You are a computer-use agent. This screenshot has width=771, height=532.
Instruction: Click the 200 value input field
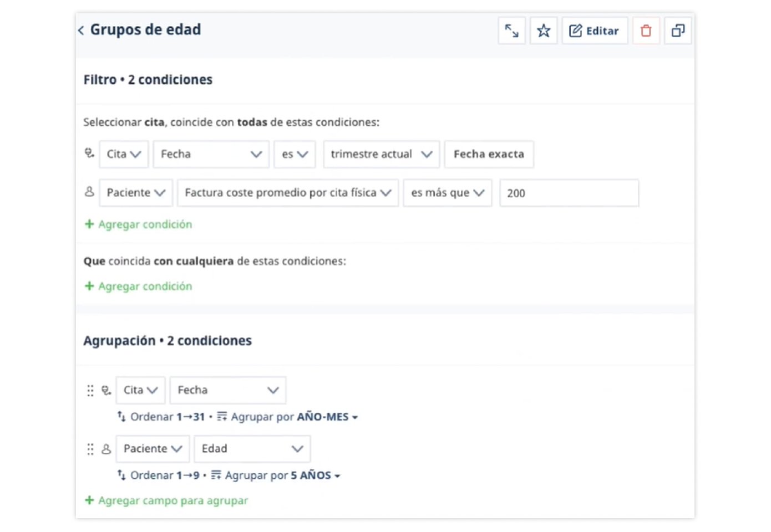pos(569,193)
